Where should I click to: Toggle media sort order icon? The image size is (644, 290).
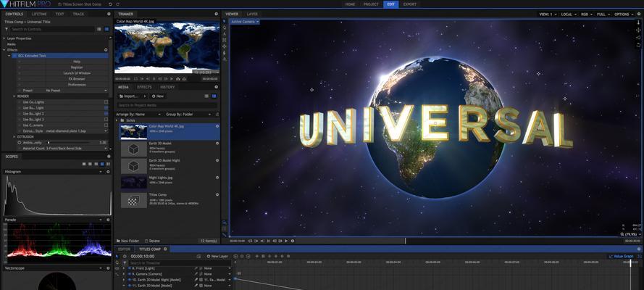coord(217,115)
